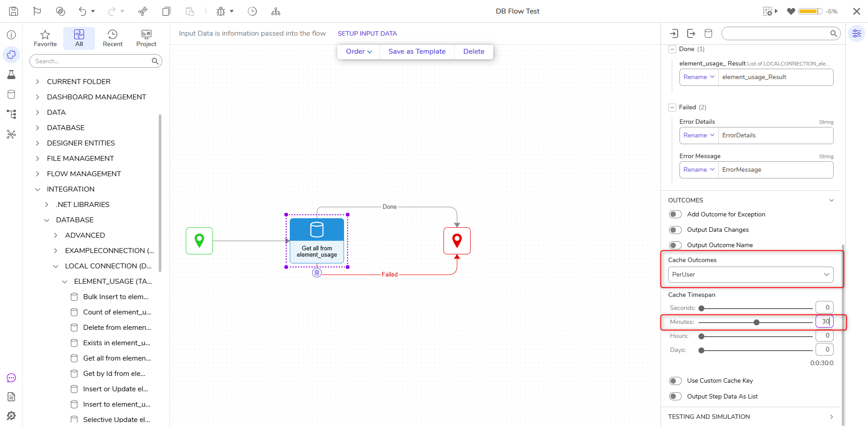Open Rename dropdown for ErrorMessage
The image size is (868, 427).
[699, 170]
